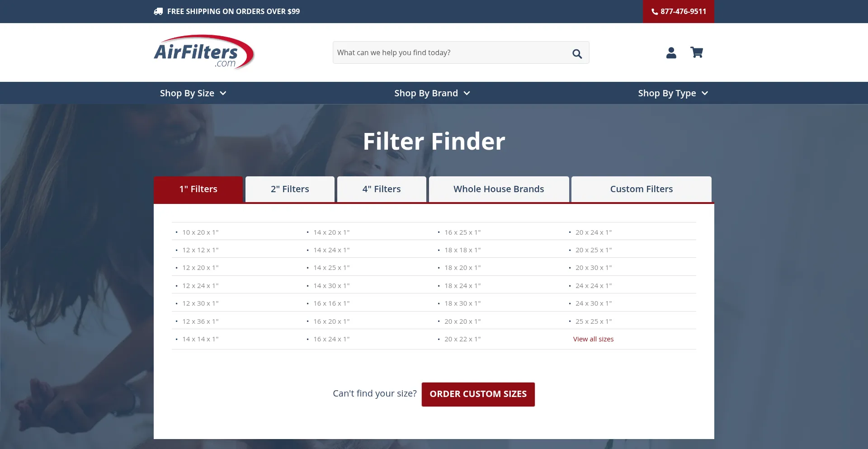Expand the Shop By Size menu

(x=193, y=93)
